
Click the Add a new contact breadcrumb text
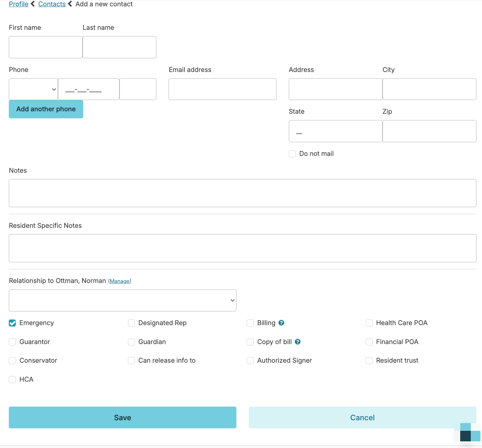tap(104, 4)
